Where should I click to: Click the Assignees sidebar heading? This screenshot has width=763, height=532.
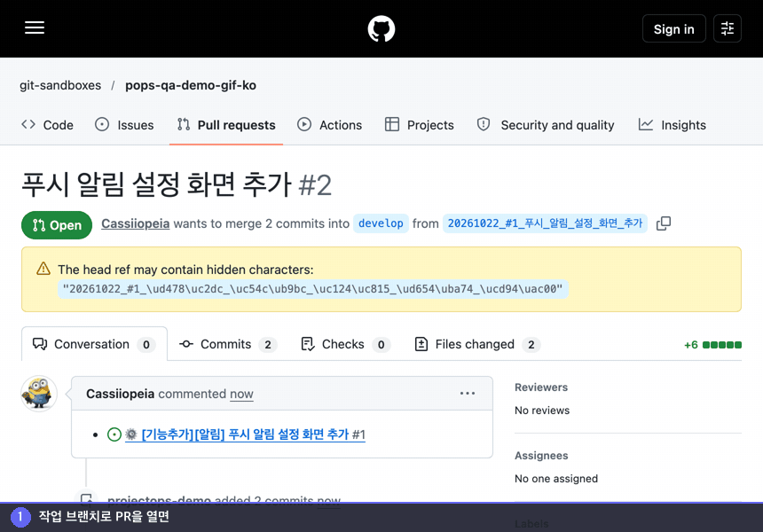(541, 455)
